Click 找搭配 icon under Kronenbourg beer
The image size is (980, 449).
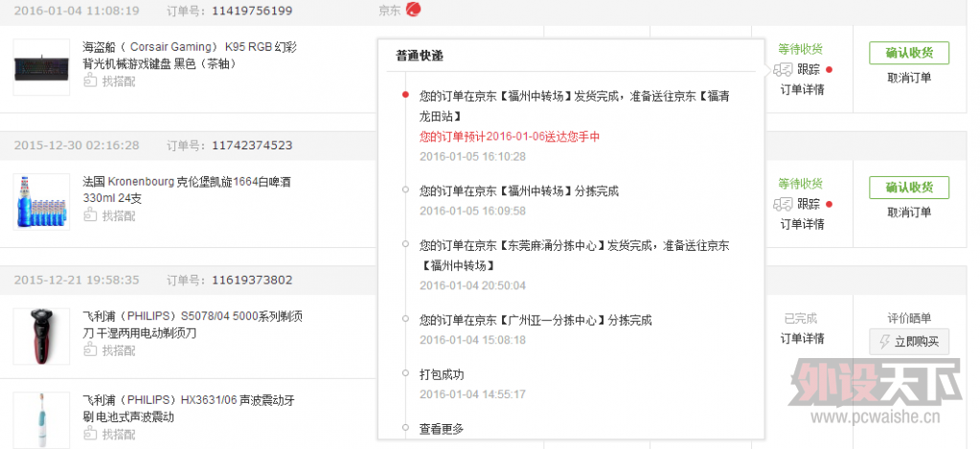[x=91, y=216]
